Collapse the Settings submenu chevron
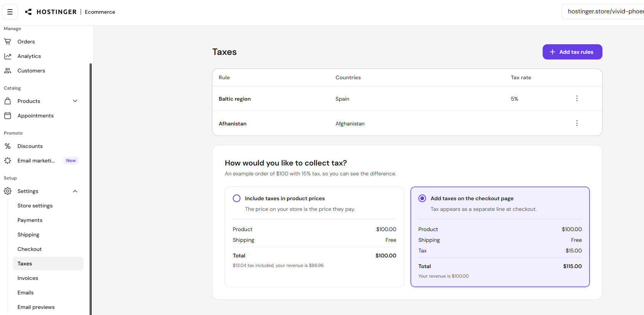The height and width of the screenshot is (315, 644). [75, 191]
